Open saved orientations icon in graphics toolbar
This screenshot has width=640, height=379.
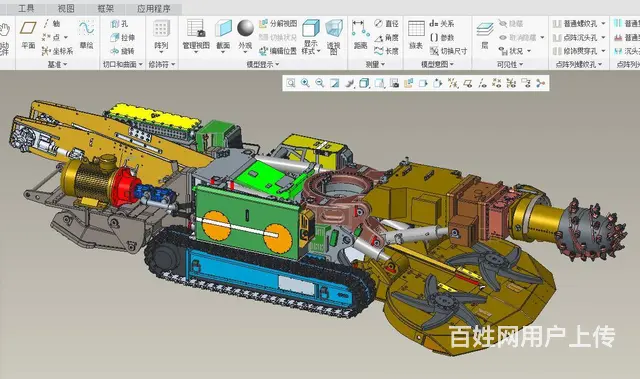pyautogui.click(x=379, y=83)
